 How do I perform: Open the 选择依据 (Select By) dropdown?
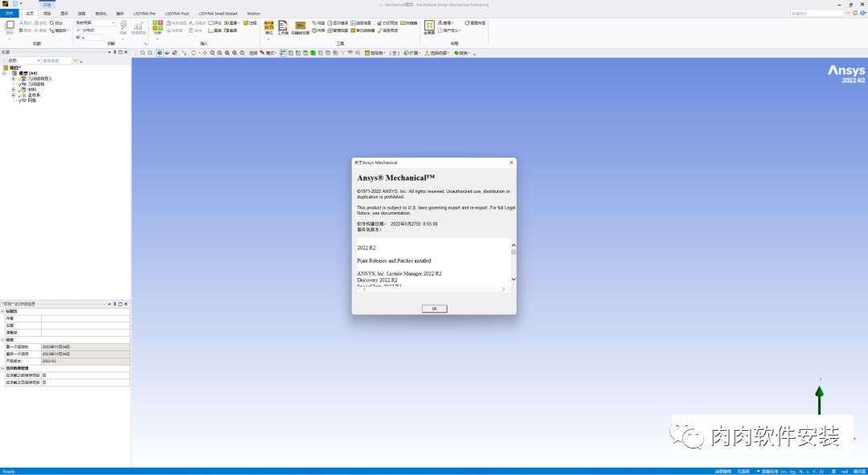[x=436, y=53]
